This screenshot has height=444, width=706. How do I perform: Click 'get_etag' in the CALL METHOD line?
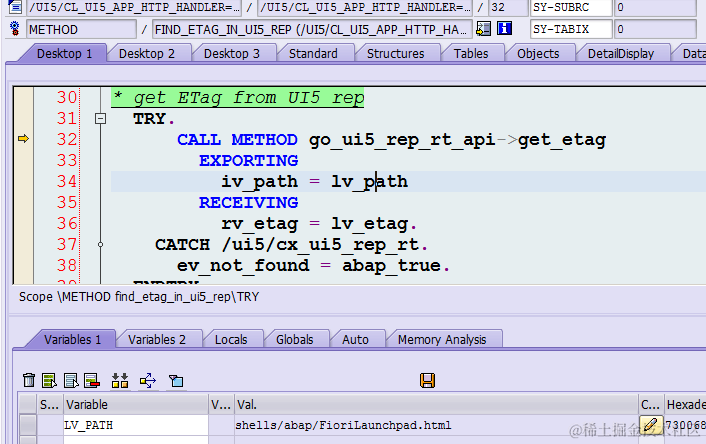coord(561,140)
